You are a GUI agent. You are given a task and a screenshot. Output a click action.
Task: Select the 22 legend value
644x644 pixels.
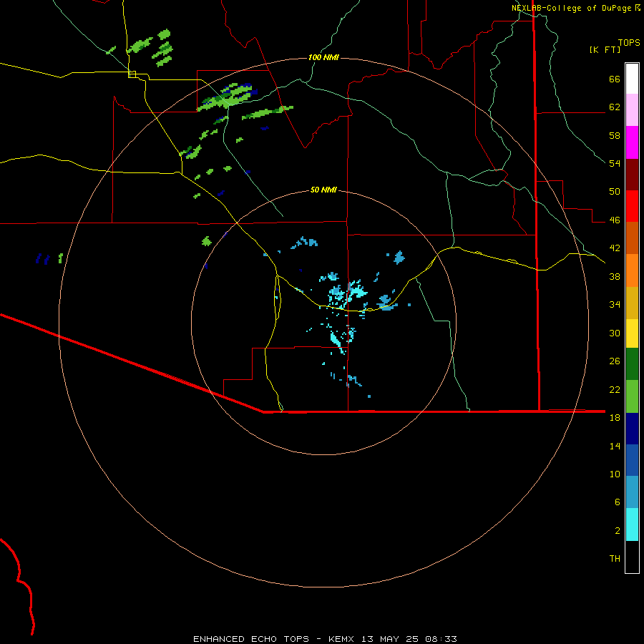pyautogui.click(x=615, y=389)
